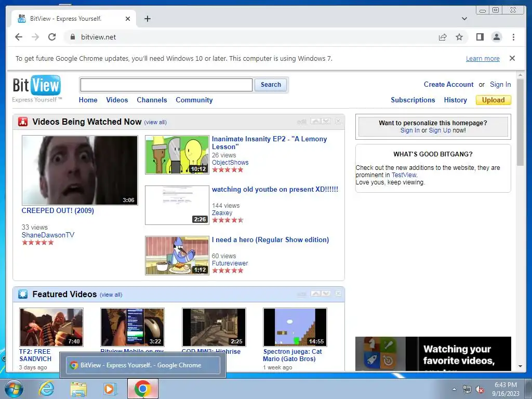Open the Community nav item
Screen dimensions: 532x399
[x=194, y=100]
